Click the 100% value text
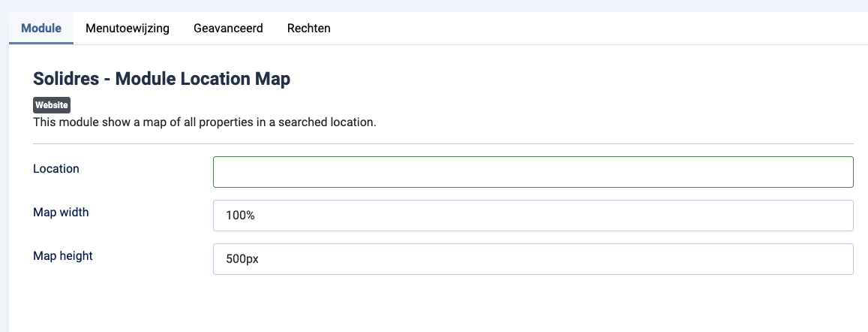 click(x=241, y=216)
